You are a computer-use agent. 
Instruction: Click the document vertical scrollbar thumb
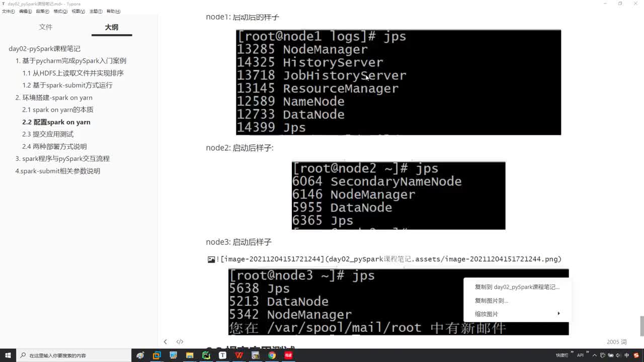point(641,326)
